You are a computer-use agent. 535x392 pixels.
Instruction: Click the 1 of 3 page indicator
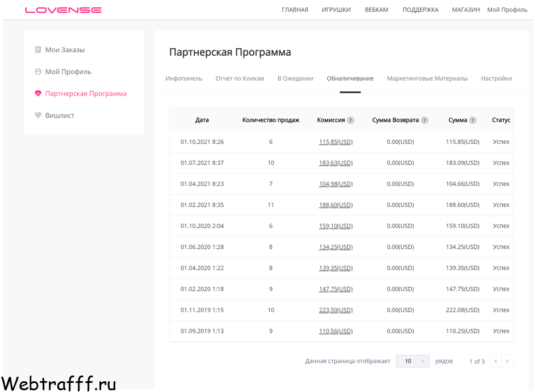click(477, 362)
